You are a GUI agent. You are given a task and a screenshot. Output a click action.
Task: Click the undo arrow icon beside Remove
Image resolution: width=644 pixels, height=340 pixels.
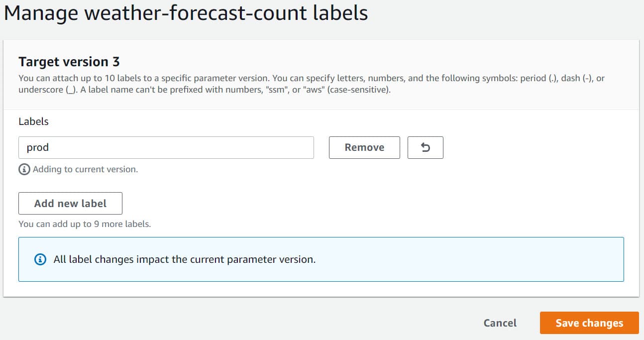click(425, 147)
